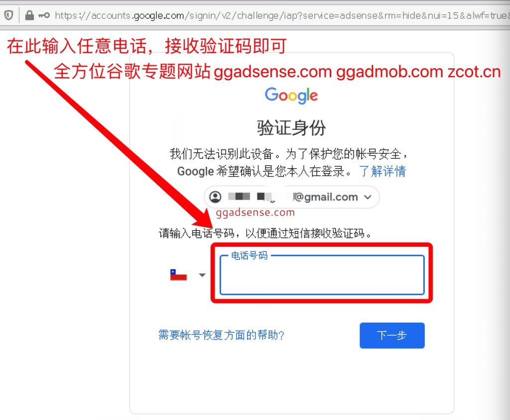Focus the 电话号码 phone input field
The width and height of the screenshot is (510, 420).
[x=322, y=275]
